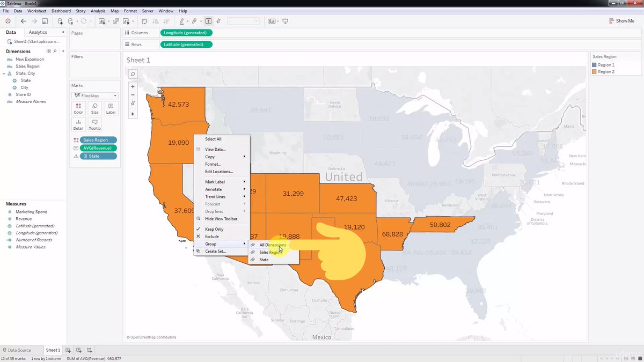Viewport: 644px width, 362px height.
Task: Click the Dimensions view-as-list icon
Action: coord(48,51)
